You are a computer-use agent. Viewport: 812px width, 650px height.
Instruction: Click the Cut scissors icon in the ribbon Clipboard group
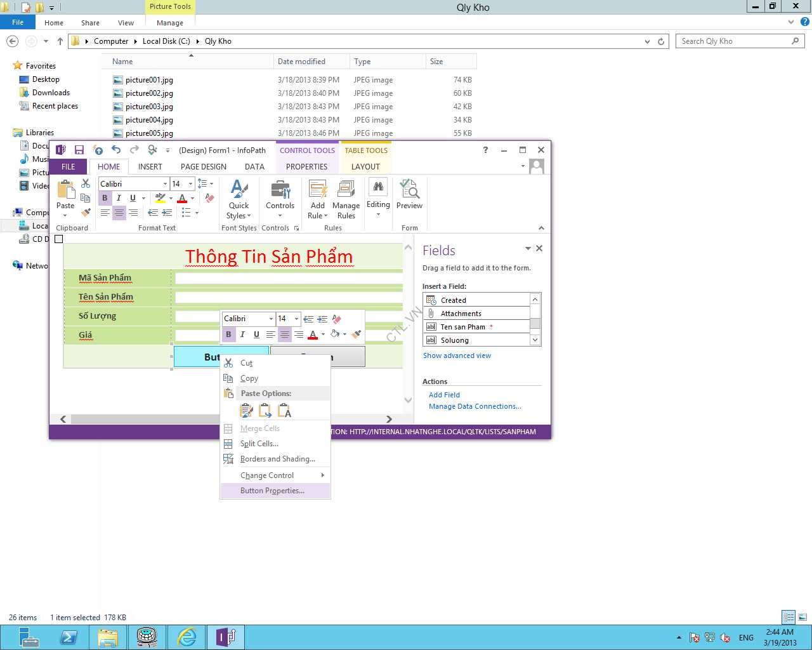[86, 183]
